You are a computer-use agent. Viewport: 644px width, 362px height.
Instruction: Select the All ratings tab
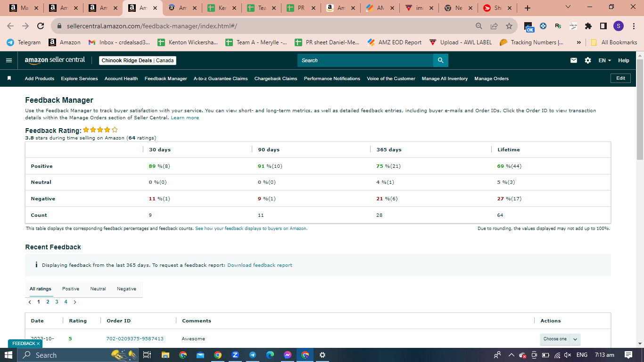click(x=41, y=289)
